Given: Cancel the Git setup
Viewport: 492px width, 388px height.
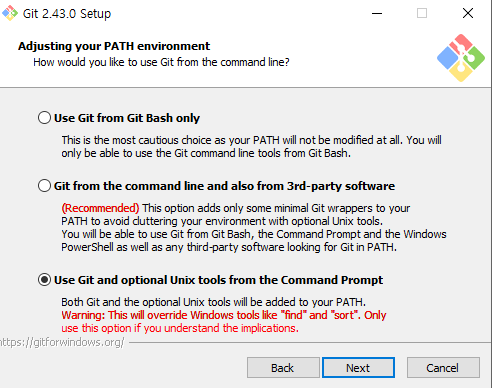Looking at the screenshot, I should 443,368.
